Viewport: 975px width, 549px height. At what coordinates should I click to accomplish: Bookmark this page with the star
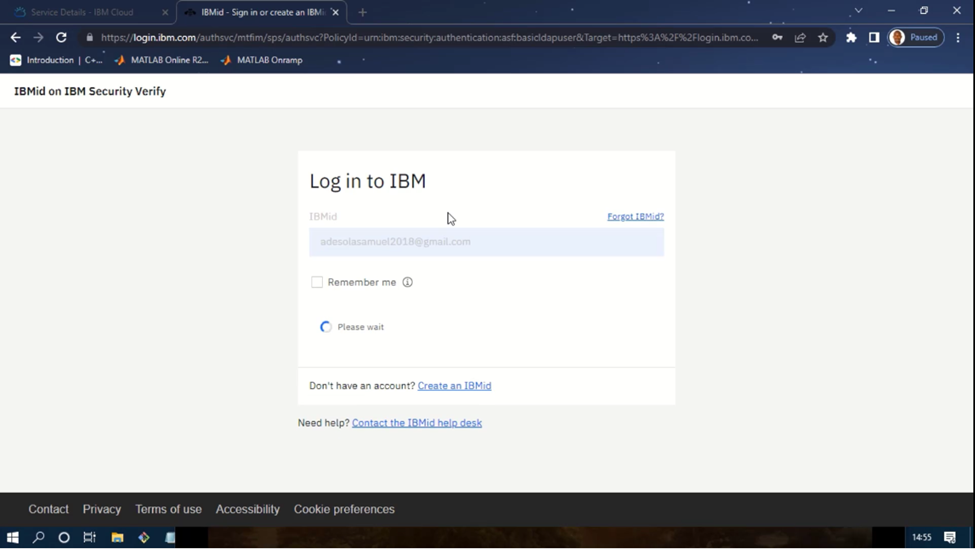coord(823,37)
